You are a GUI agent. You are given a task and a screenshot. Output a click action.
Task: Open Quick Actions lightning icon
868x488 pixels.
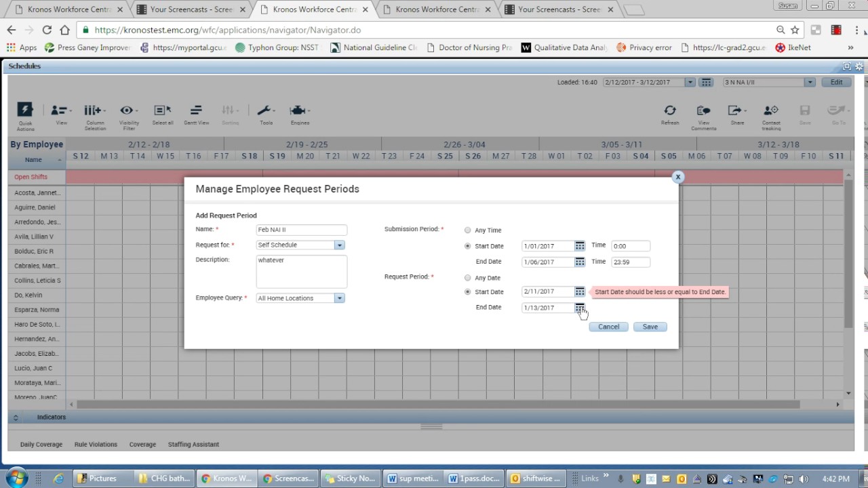pyautogui.click(x=25, y=110)
